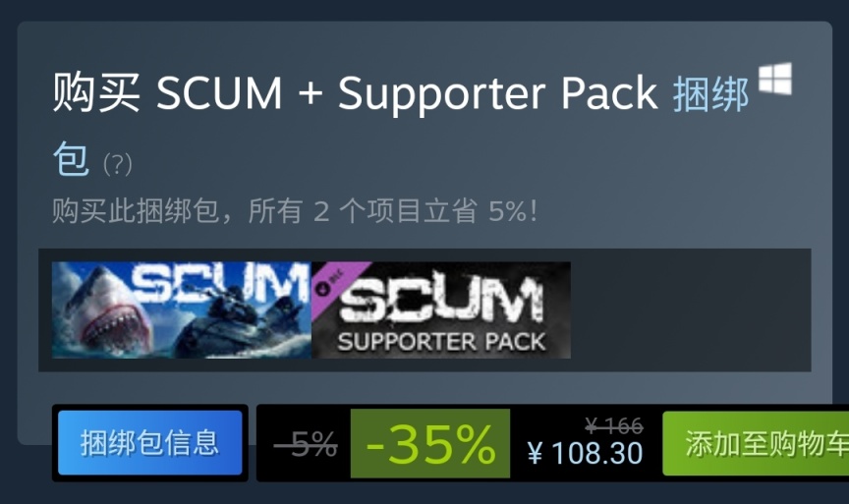Image resolution: width=849 pixels, height=504 pixels.
Task: Click the ¥108.30 final price
Action: (585, 453)
